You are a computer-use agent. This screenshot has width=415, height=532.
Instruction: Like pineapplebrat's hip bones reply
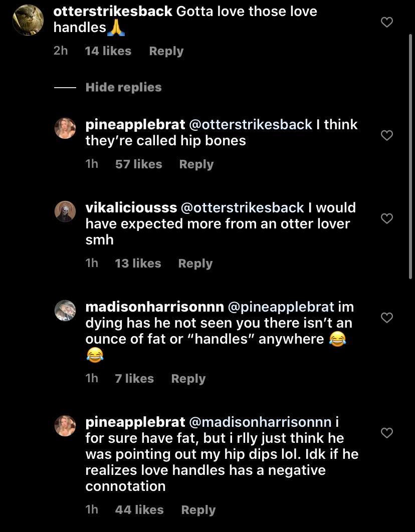tap(386, 135)
